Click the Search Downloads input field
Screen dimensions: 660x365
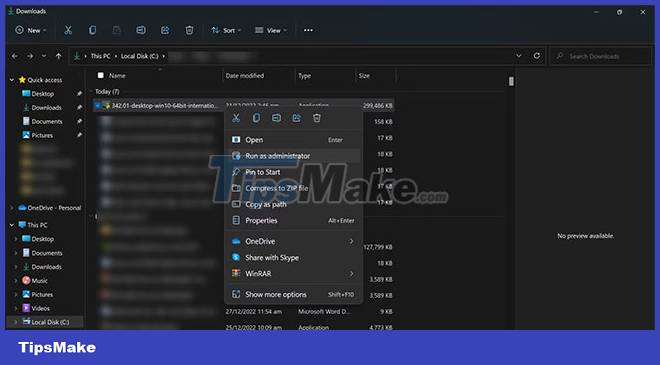click(601, 56)
